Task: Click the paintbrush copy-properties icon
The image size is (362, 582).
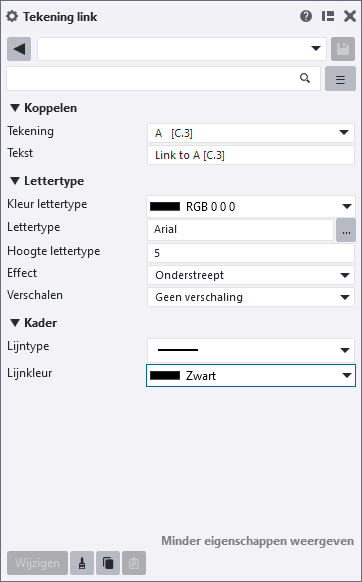Action: (82, 563)
